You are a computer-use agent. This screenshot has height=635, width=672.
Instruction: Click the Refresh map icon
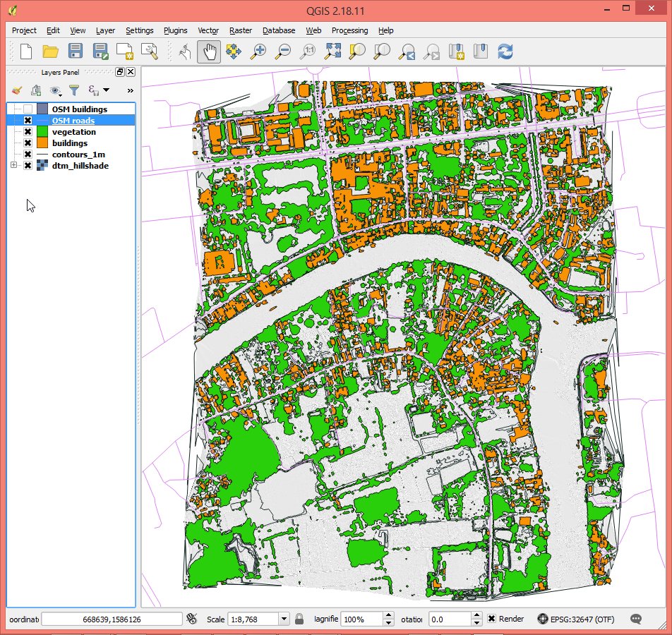[x=505, y=52]
